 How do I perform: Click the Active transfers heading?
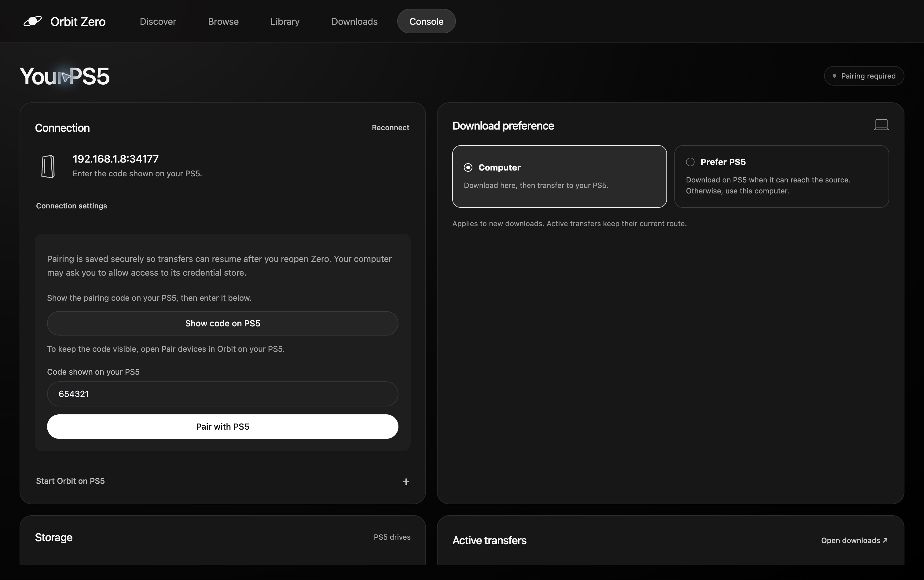[x=489, y=541]
